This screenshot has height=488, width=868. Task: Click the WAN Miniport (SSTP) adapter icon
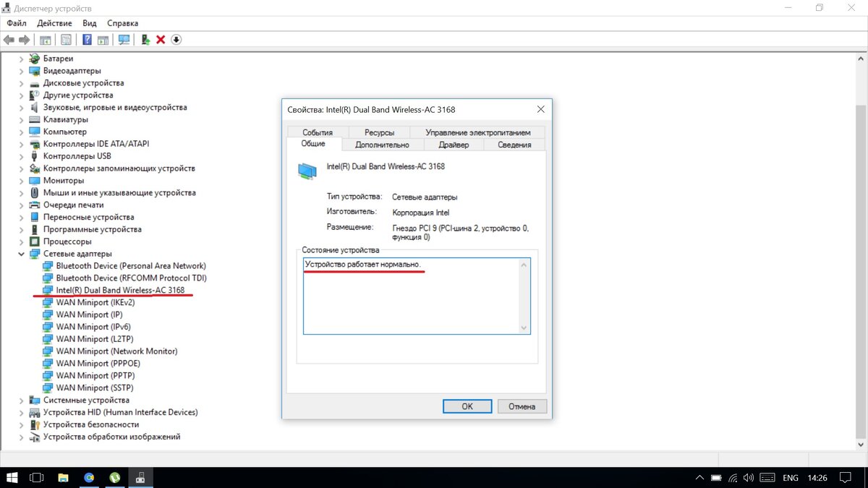(48, 388)
